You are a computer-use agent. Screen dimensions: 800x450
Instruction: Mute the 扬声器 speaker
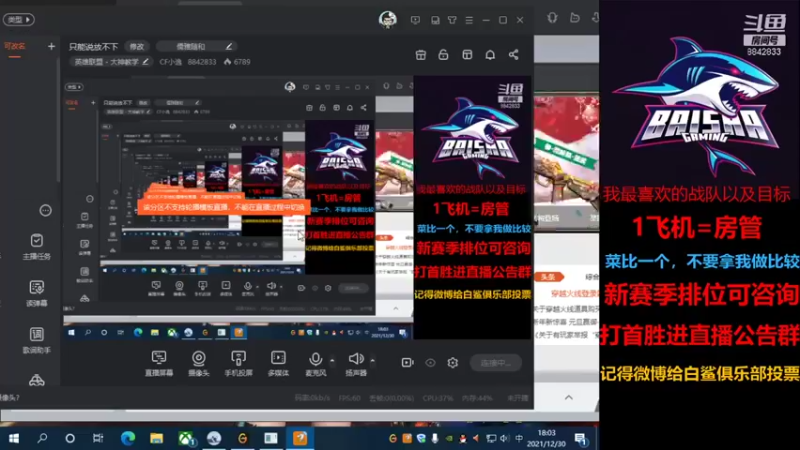click(356, 363)
